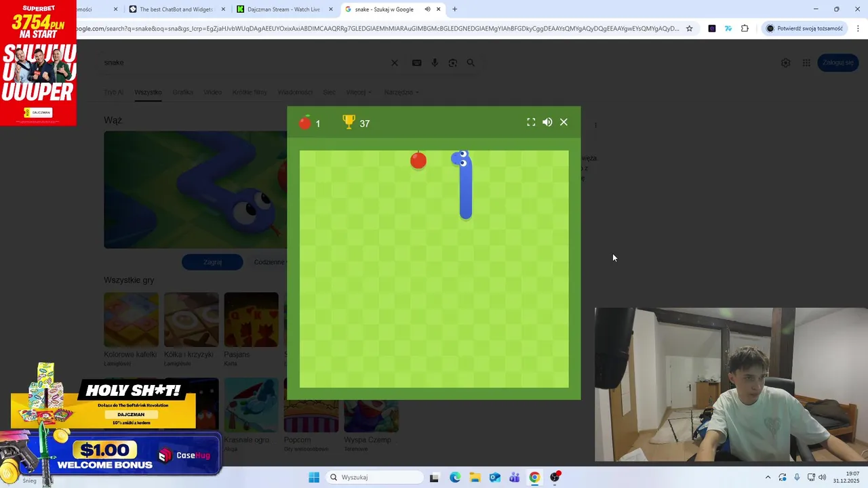Switch to Grafika results tab
The width and height of the screenshot is (868, 488).
pyautogui.click(x=183, y=92)
